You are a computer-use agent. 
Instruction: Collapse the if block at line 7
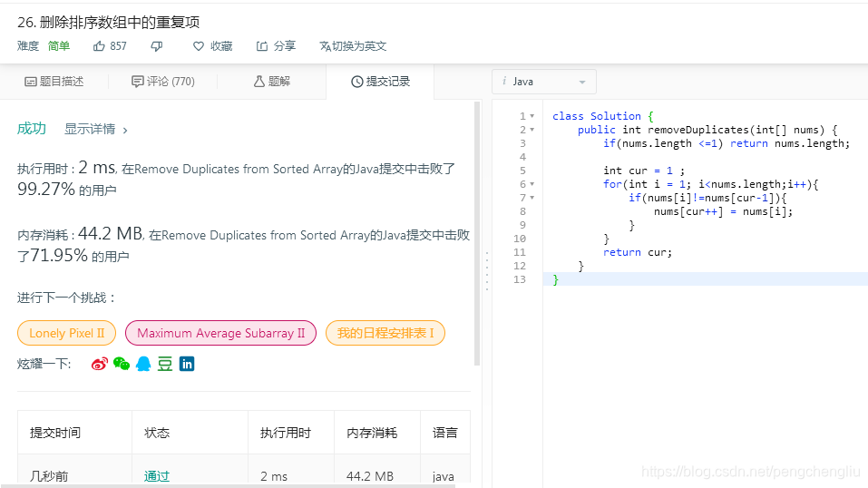pos(532,197)
